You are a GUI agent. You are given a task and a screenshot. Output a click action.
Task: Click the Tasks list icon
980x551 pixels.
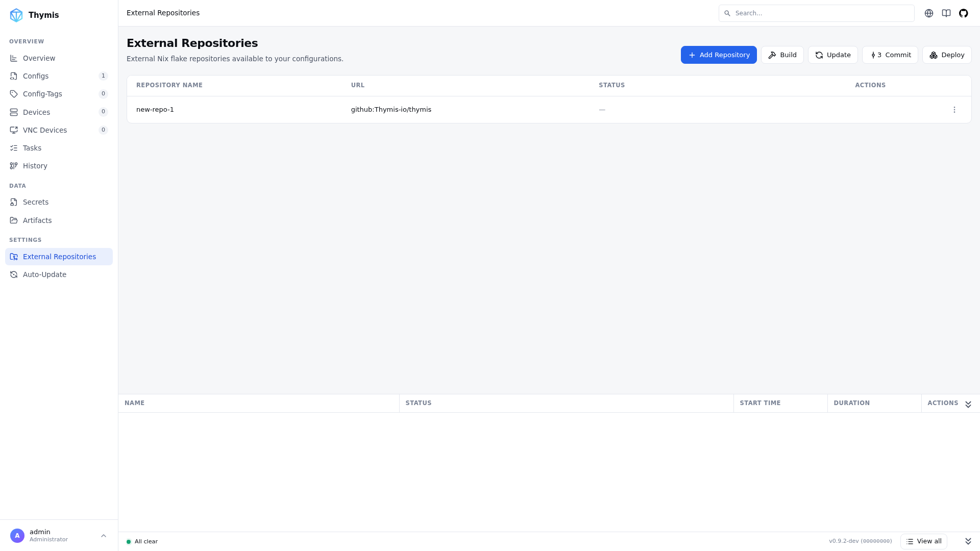(14, 148)
